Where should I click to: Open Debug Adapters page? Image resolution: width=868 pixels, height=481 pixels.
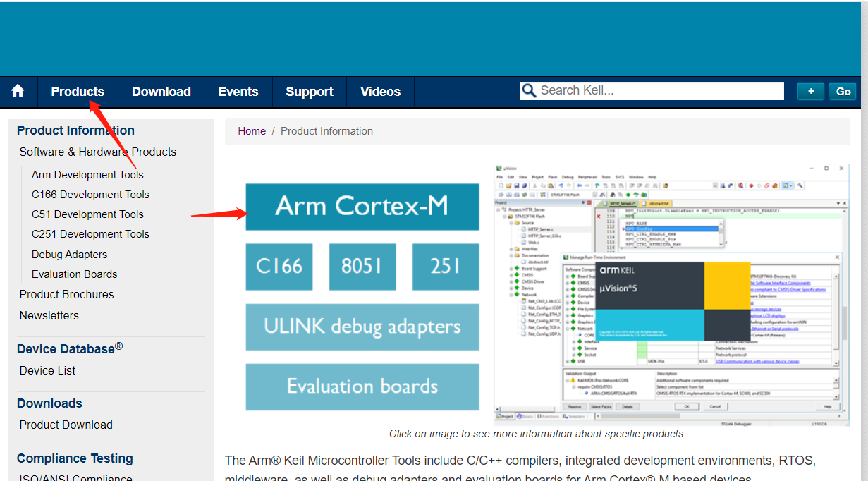tap(70, 255)
